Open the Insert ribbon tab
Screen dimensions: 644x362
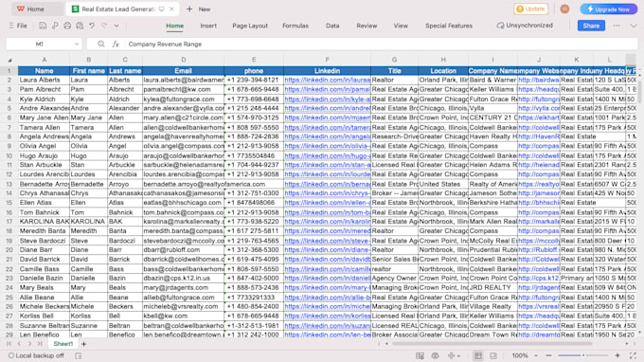coord(208,26)
